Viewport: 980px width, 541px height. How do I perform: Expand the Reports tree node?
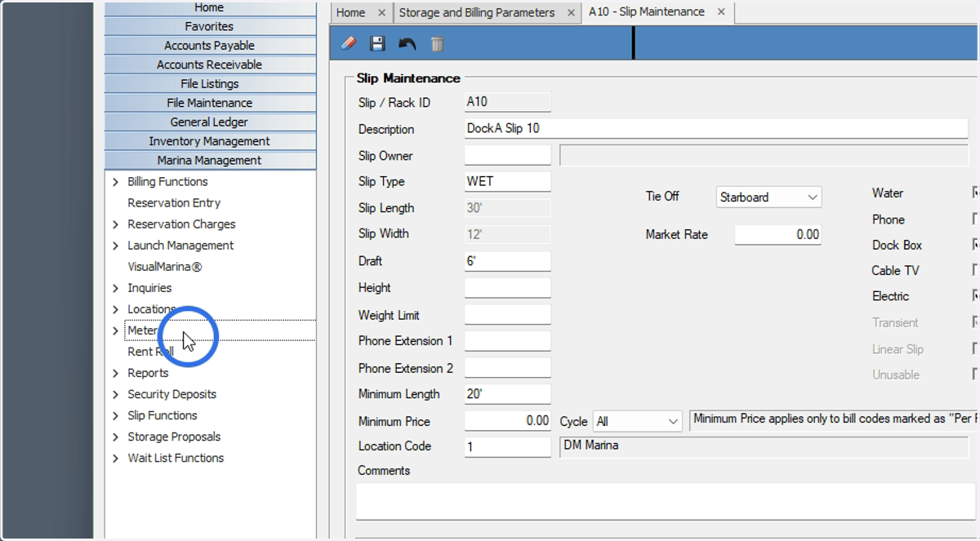(x=115, y=373)
